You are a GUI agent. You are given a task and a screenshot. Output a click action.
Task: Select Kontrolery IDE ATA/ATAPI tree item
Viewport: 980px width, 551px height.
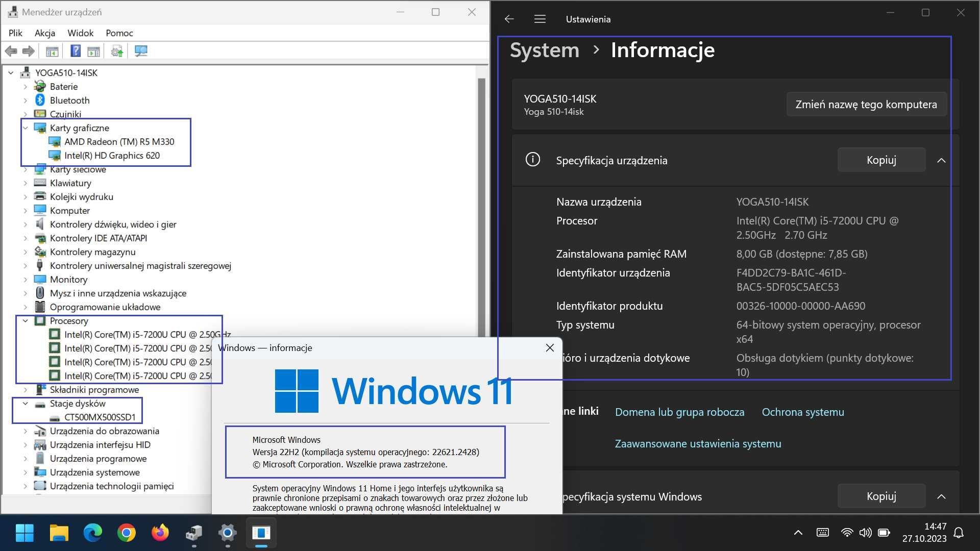98,238
